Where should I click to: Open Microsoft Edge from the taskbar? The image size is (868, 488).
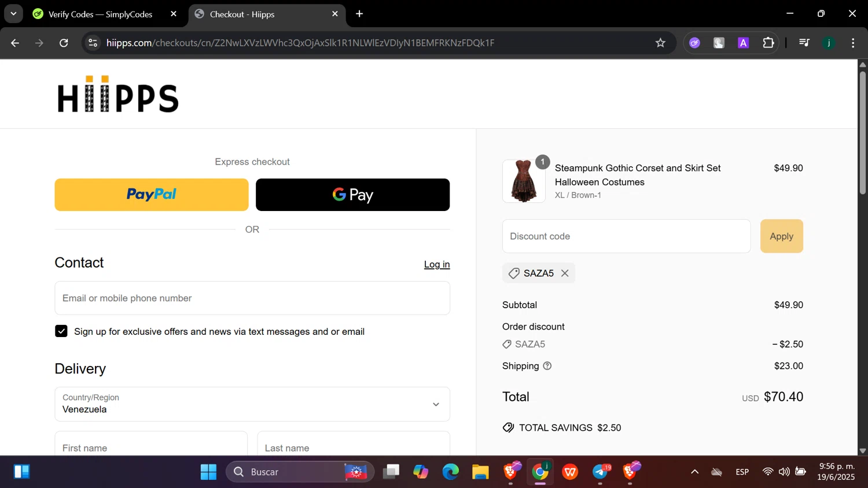coord(451,472)
